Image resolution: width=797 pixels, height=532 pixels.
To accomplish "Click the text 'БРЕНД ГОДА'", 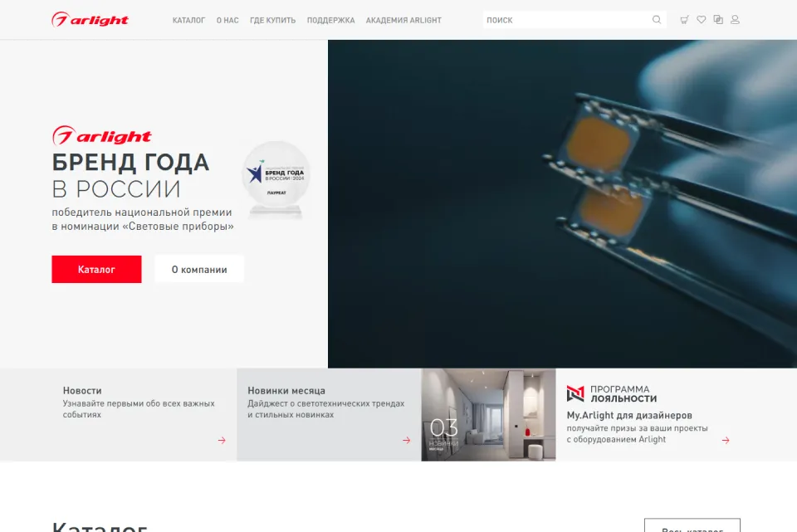I will point(130,163).
